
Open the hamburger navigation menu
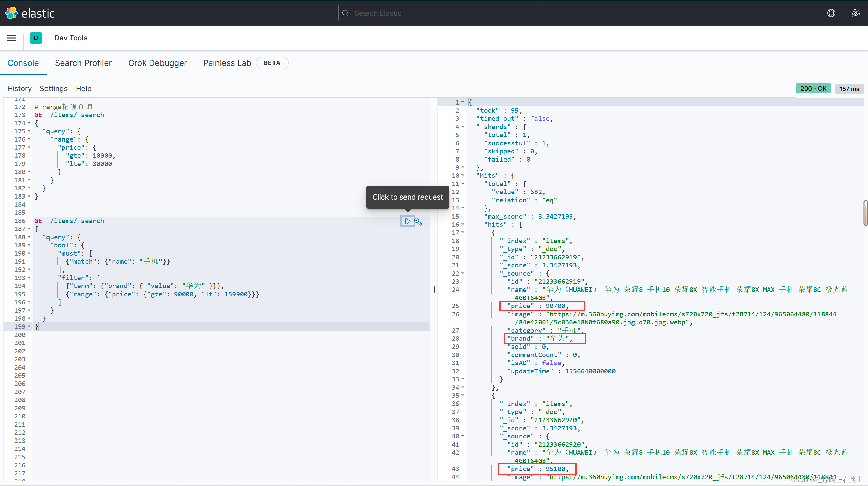point(12,38)
